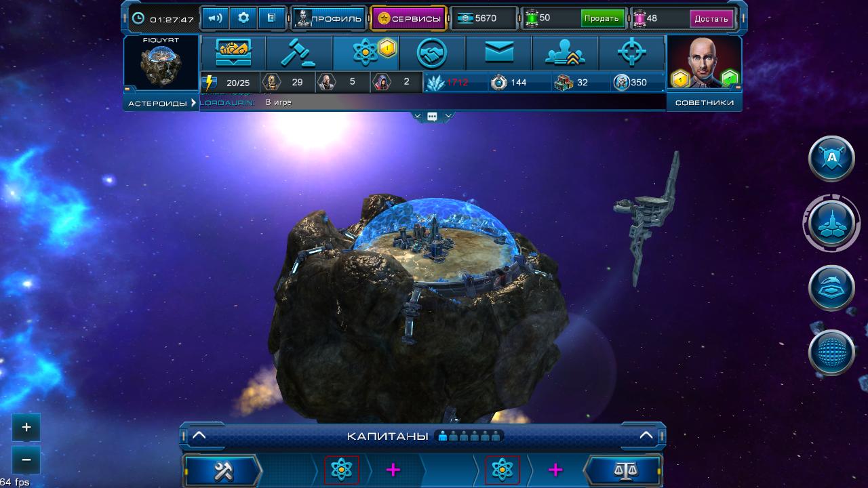Click the captains slot counter icons
The width and height of the screenshot is (868, 488).
470,436
